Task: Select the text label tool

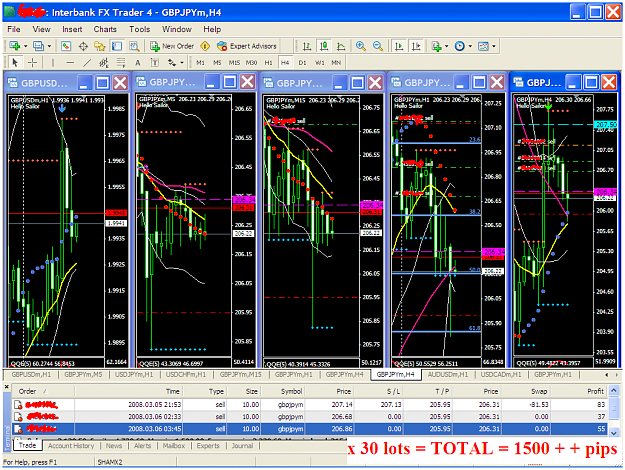Action: [x=155, y=63]
